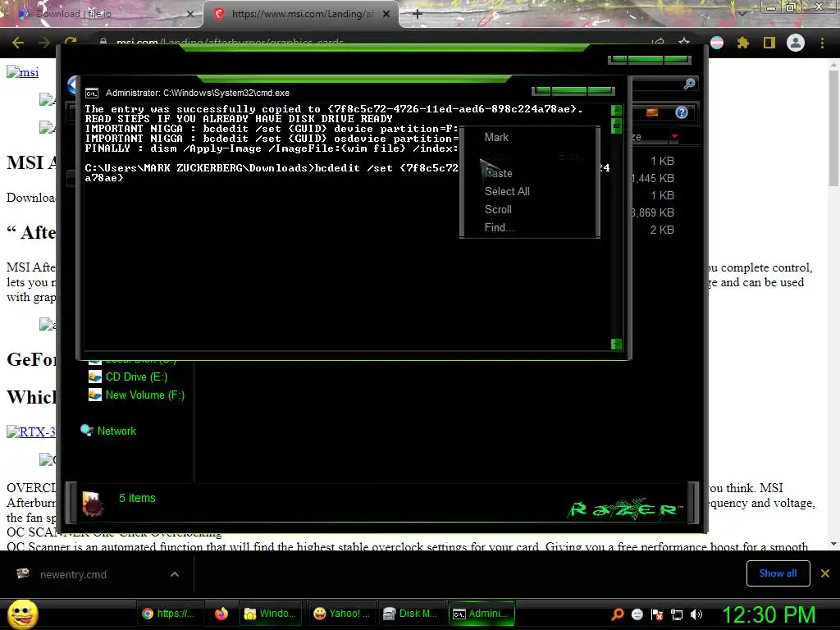
Task: Close the Download | file.io tab
Action: click(x=190, y=14)
